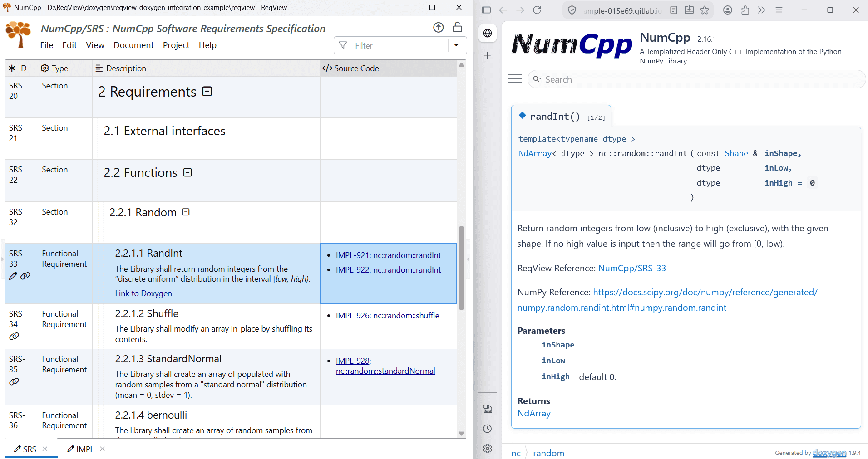Open the nc::random::standardNormal link
The image size is (868, 459).
pyautogui.click(x=385, y=371)
